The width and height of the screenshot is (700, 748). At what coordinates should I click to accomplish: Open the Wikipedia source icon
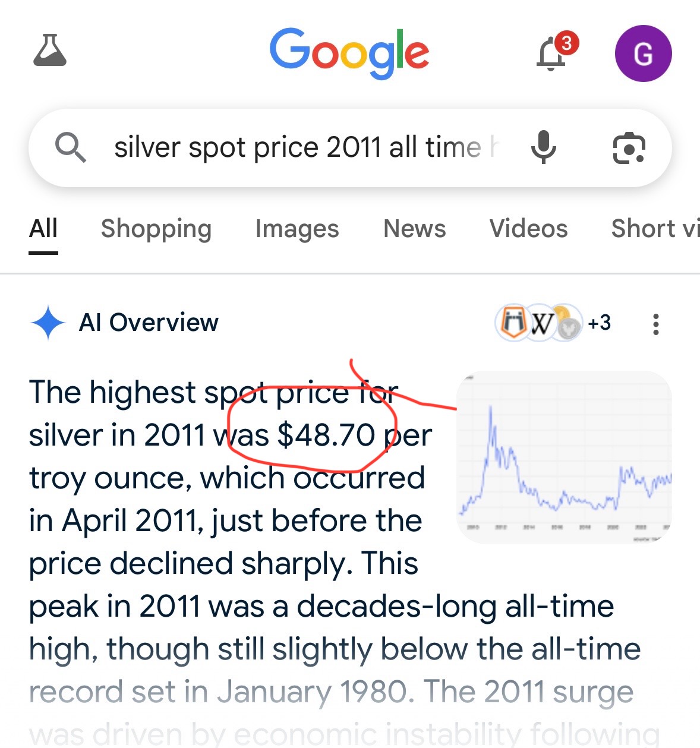pos(540,323)
